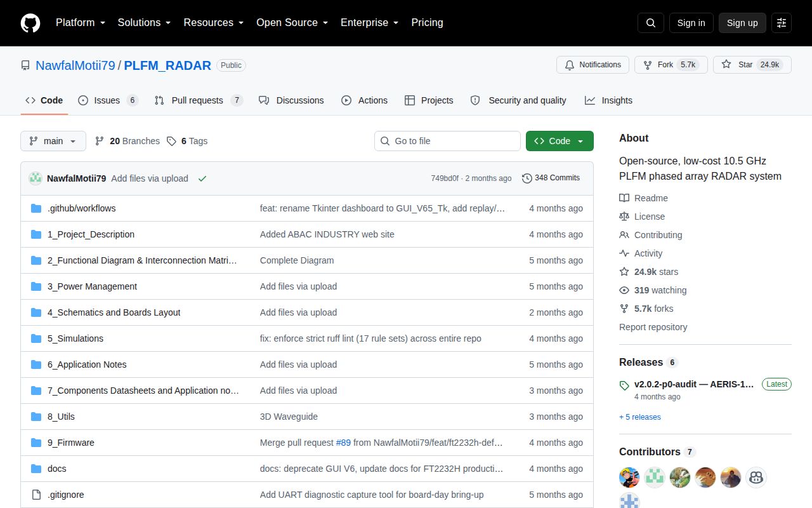The width and height of the screenshot is (812, 508).
Task: Expand the Resources menu
Action: 214,23
